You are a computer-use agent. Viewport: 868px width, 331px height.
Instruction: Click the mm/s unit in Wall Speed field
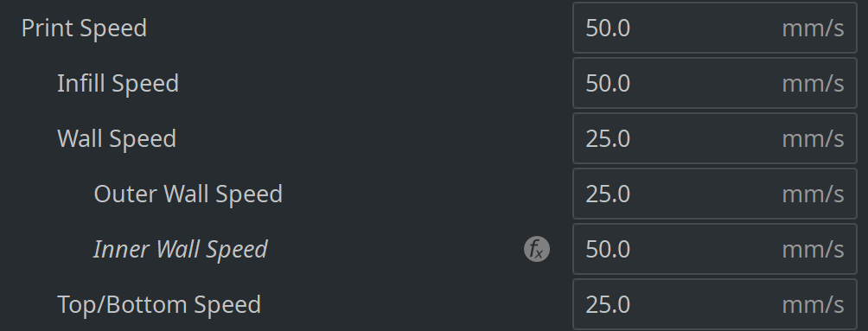pyautogui.click(x=813, y=139)
